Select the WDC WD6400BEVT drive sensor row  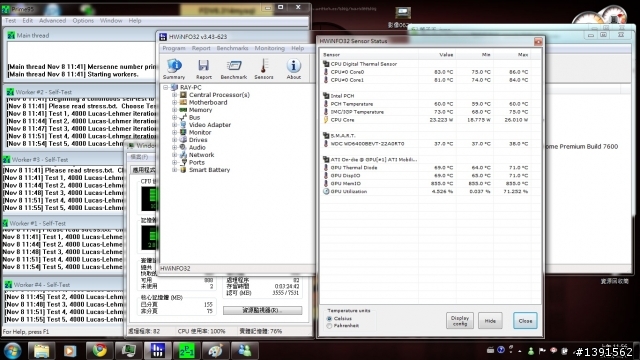427,144
